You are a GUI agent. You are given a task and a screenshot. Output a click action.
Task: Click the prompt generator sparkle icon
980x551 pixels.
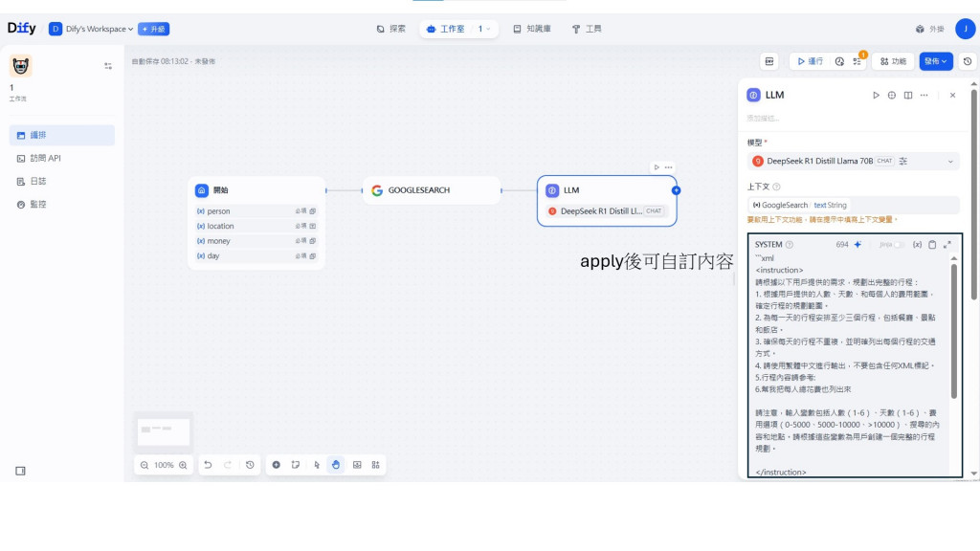(x=858, y=245)
